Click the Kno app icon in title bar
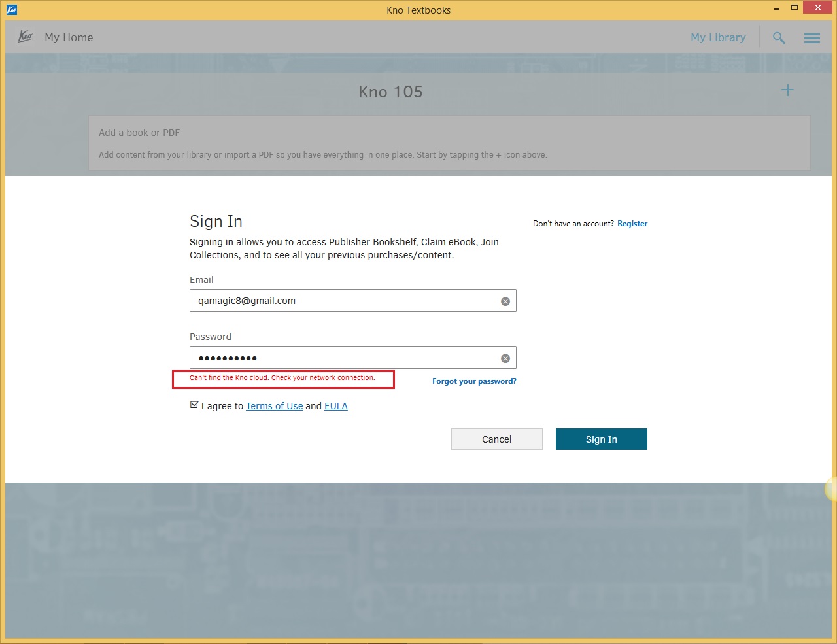Screen dimensions: 837x644 (x=11, y=10)
